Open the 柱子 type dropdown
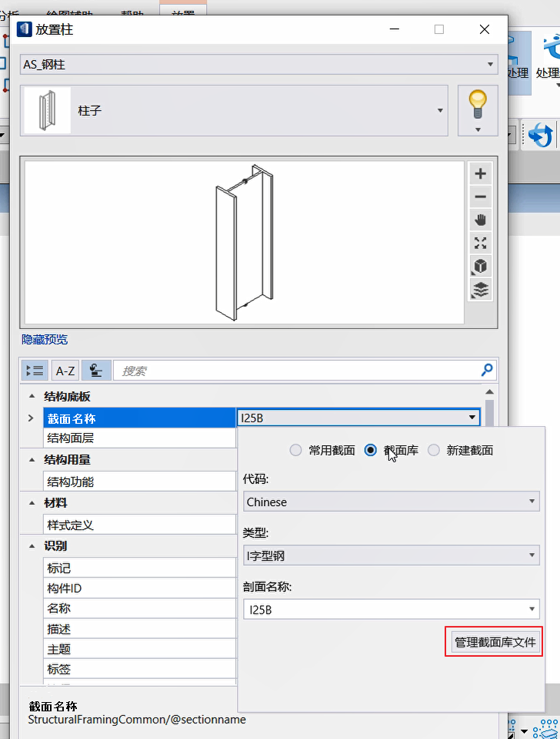This screenshot has width=560, height=739. [x=234, y=111]
